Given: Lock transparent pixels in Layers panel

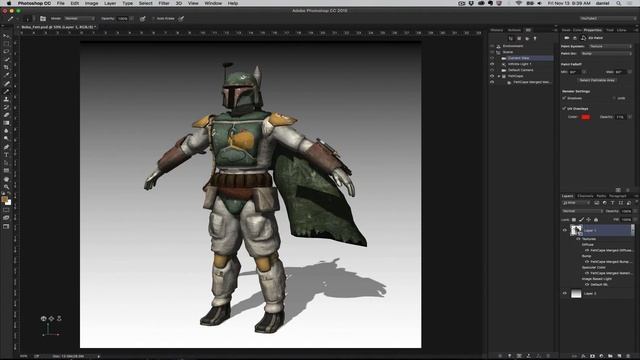Looking at the screenshot, I should pos(574,220).
